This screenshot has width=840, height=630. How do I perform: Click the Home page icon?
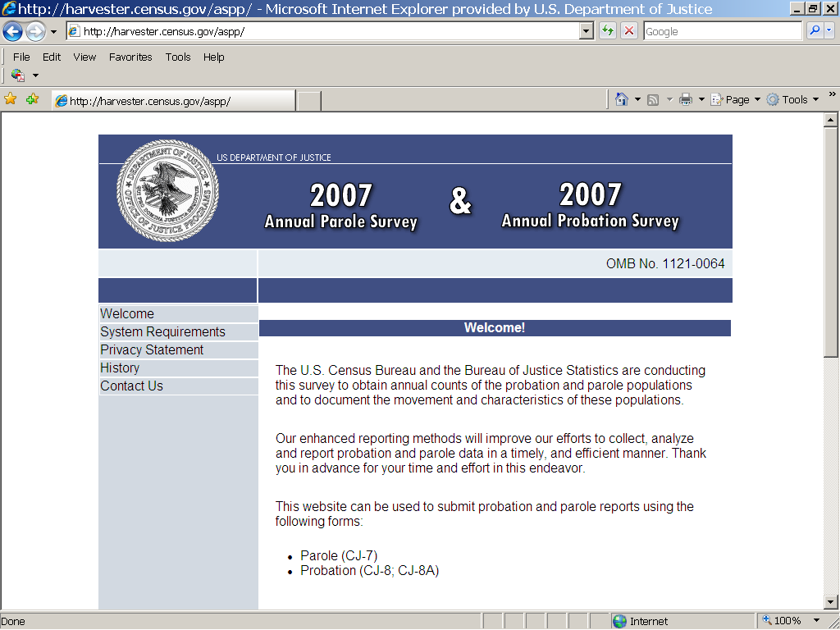[622, 99]
